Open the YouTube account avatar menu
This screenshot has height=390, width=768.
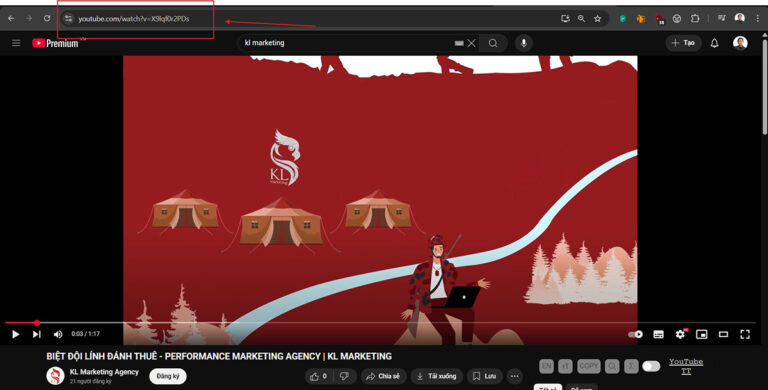pyautogui.click(x=740, y=43)
